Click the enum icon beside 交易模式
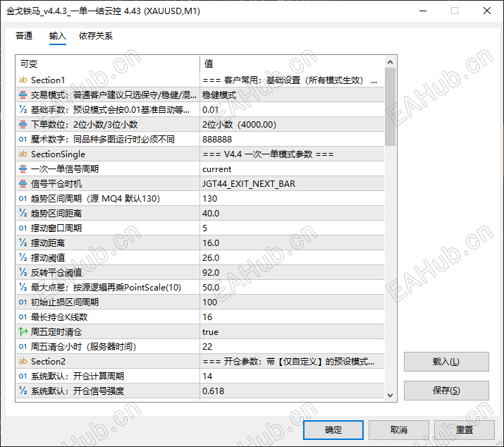Screen dimensions: 504x447 pos(23,95)
